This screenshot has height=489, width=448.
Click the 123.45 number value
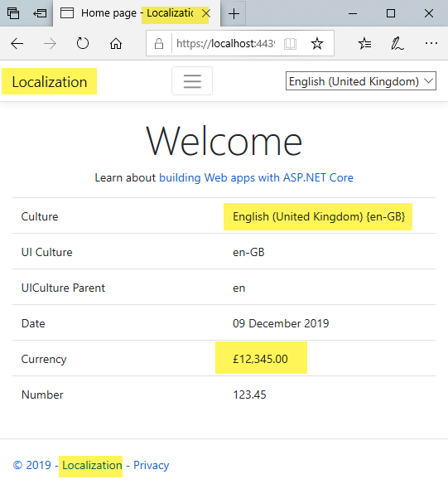249,395
